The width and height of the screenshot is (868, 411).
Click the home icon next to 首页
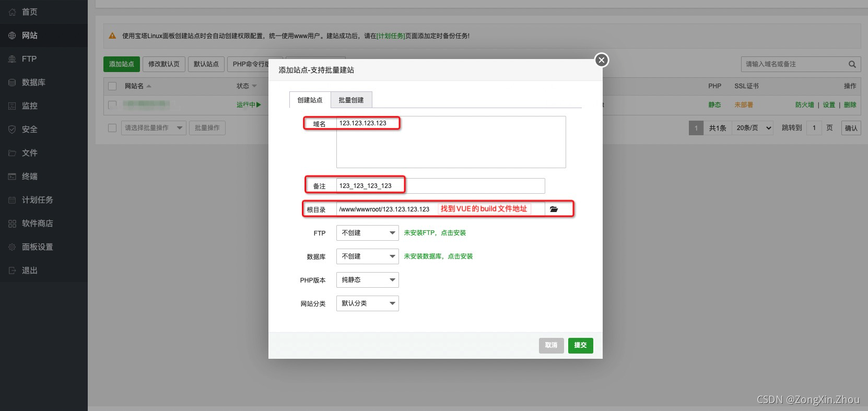coord(12,12)
